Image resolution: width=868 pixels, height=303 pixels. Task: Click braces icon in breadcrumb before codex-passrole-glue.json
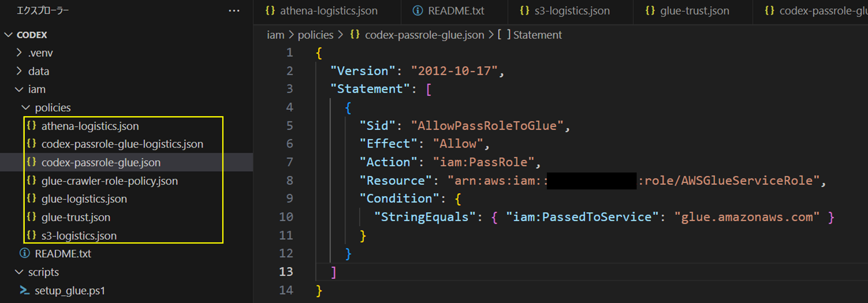coord(355,34)
